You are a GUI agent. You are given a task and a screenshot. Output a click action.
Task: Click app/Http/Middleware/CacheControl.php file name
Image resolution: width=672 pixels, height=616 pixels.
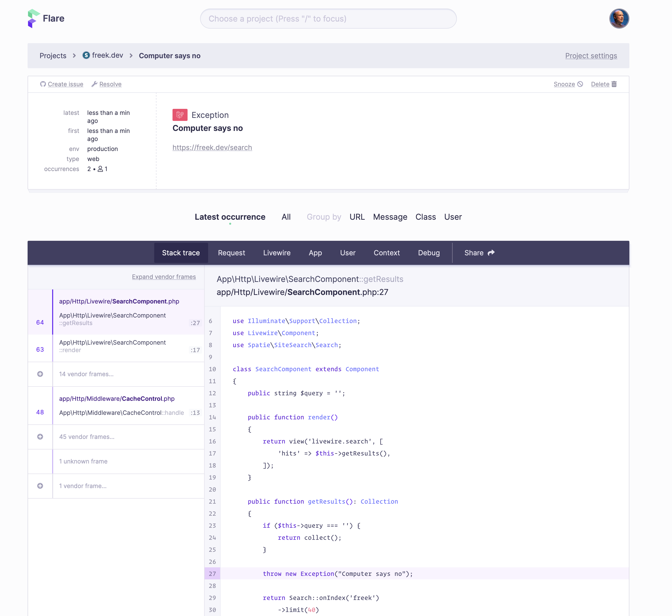pos(117,399)
